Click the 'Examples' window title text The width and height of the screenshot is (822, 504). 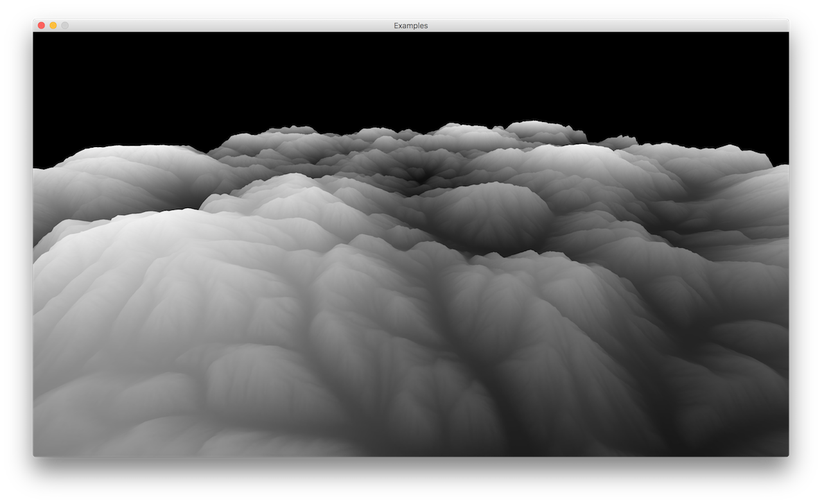(411, 26)
